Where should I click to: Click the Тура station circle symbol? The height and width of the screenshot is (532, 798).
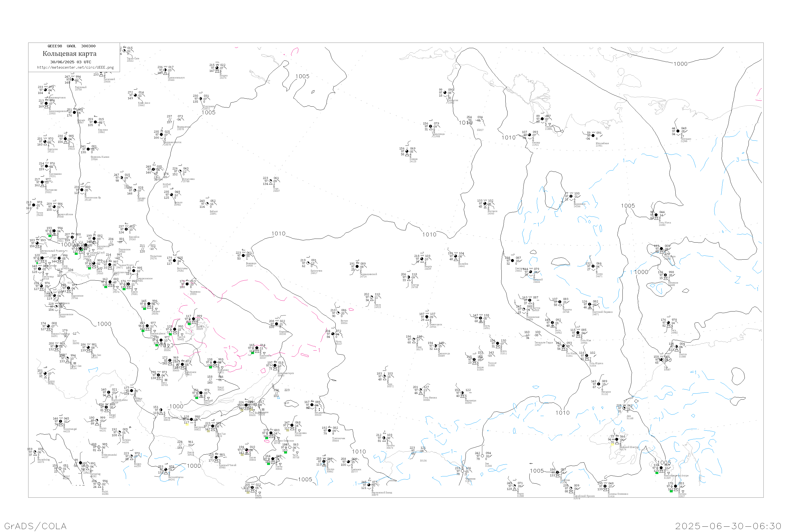[271, 181]
